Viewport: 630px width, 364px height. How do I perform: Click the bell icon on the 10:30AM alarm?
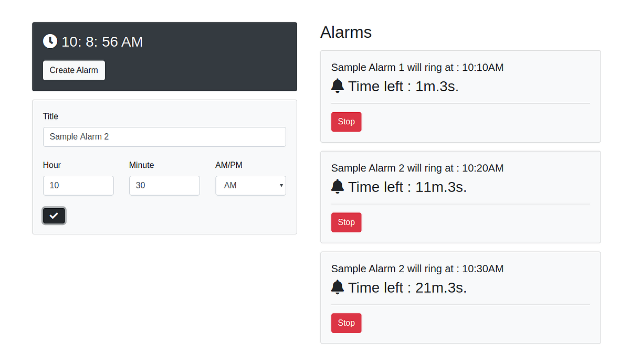point(338,287)
